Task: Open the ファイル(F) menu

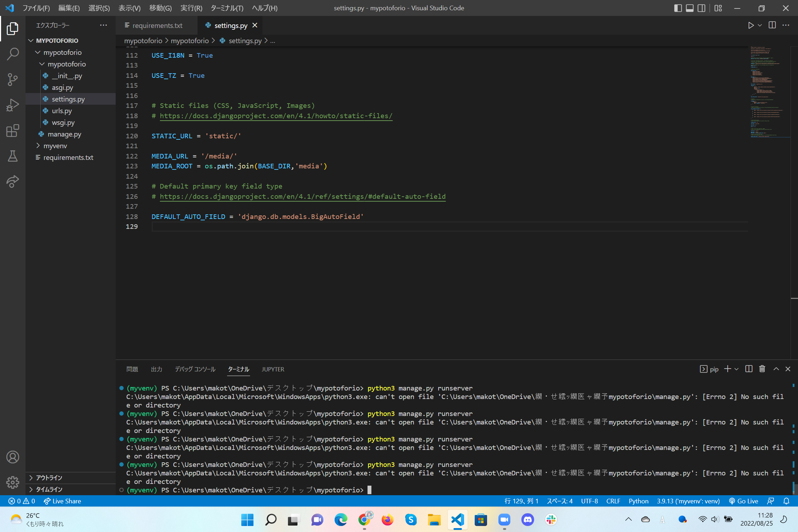Action: point(36,8)
